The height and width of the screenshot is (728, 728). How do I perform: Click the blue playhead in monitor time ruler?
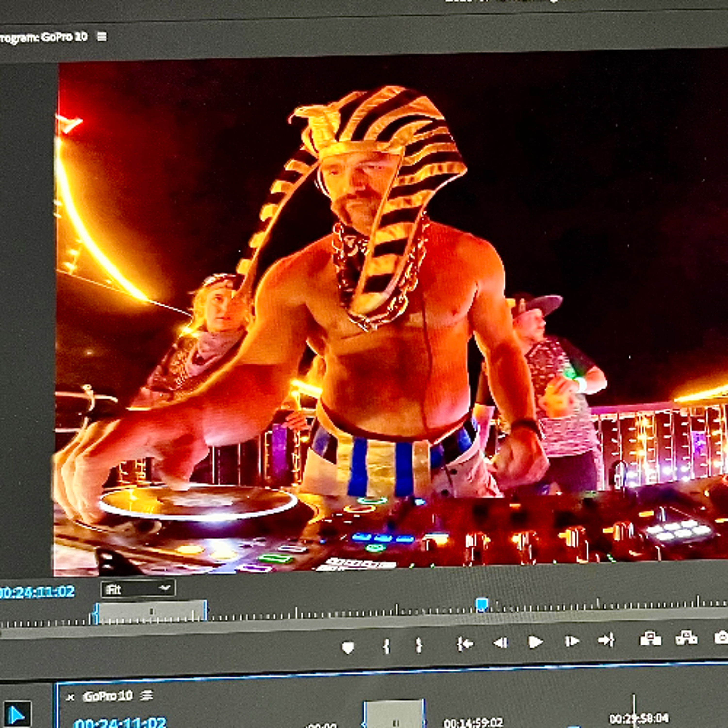481,604
